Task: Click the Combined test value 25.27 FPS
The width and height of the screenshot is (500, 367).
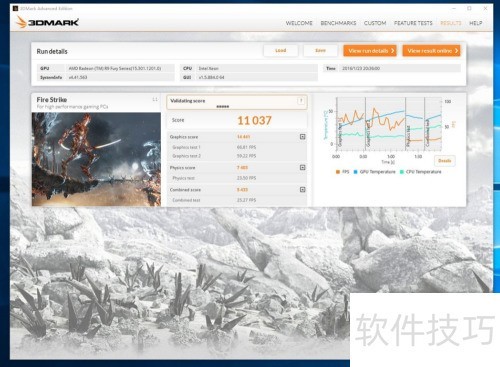Action: [x=246, y=200]
